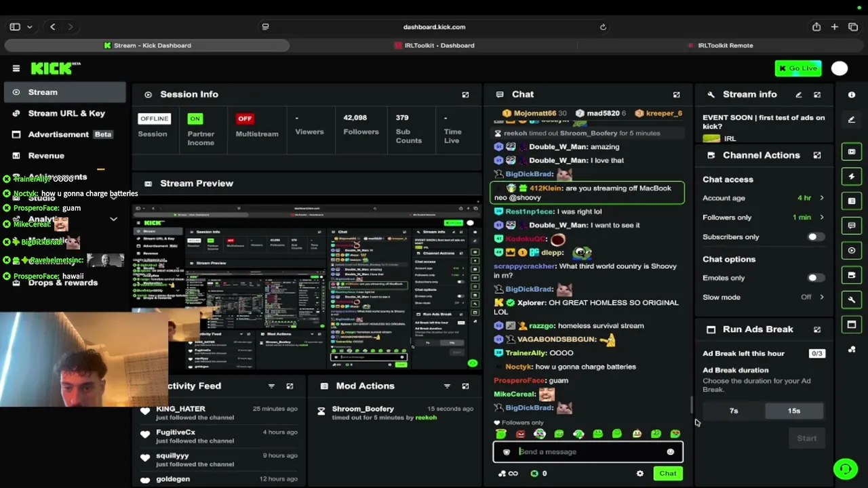
Task: Open the Revenue section
Action: coord(64,155)
